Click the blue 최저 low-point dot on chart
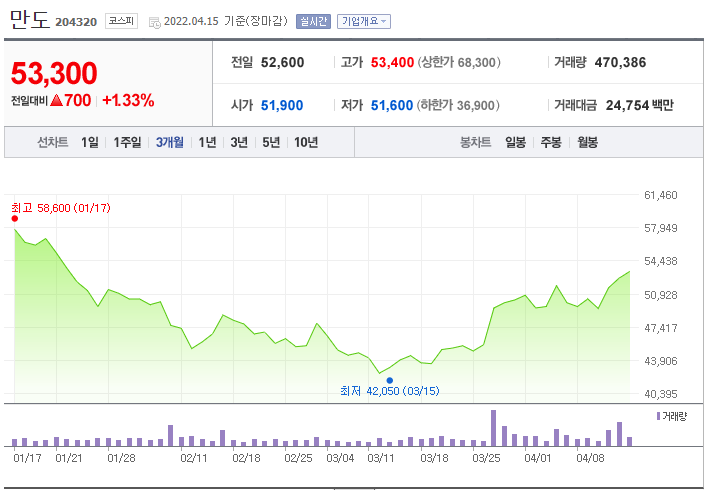Screen dimensions: 704x490 pyautogui.click(x=390, y=380)
